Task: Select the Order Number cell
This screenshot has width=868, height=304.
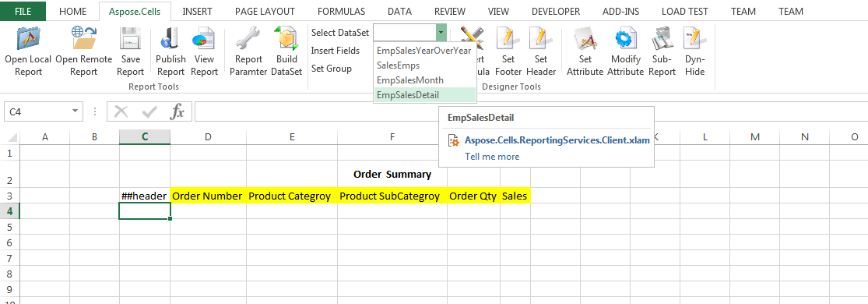Action: tap(208, 196)
